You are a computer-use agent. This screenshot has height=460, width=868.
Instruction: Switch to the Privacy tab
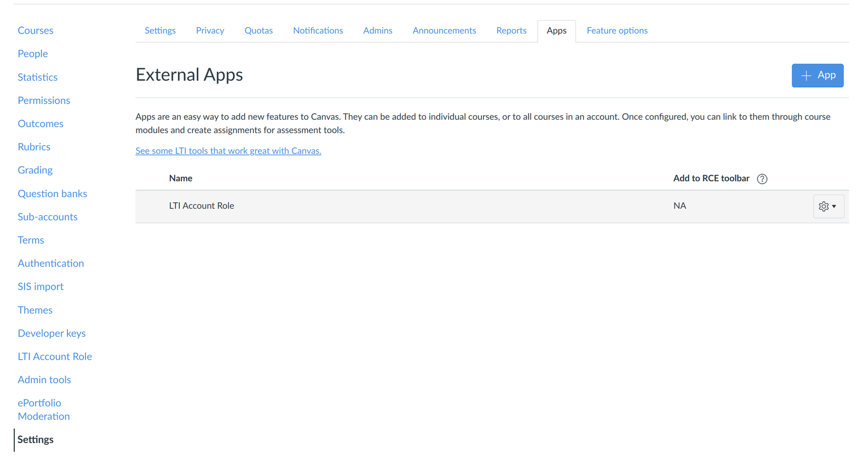(x=210, y=30)
